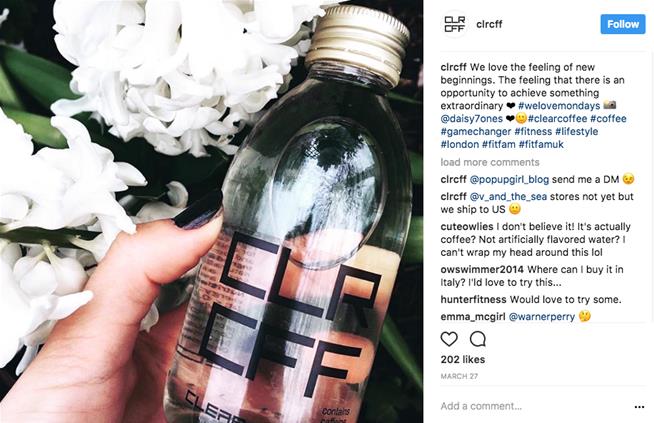This screenshot has height=423, width=654.
Task: Visit @popupgirl_blog mention
Action: (509, 179)
